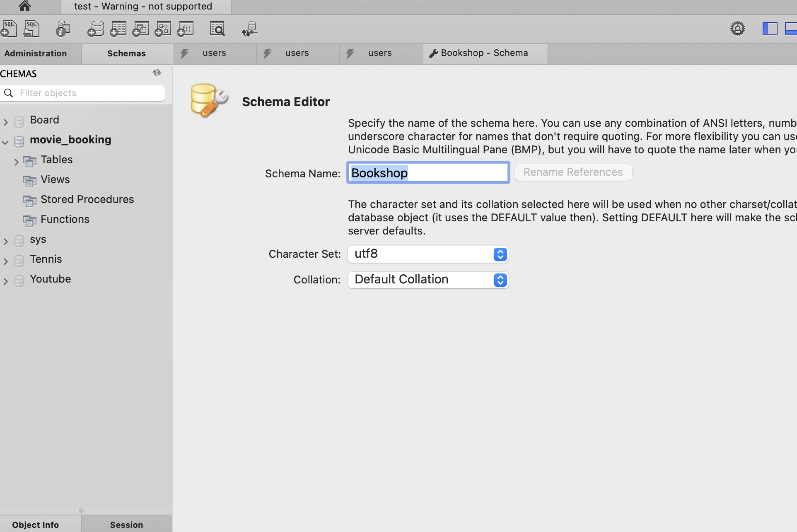The image size is (797, 532).
Task: Click the open SQL script file icon
Action: point(31,29)
